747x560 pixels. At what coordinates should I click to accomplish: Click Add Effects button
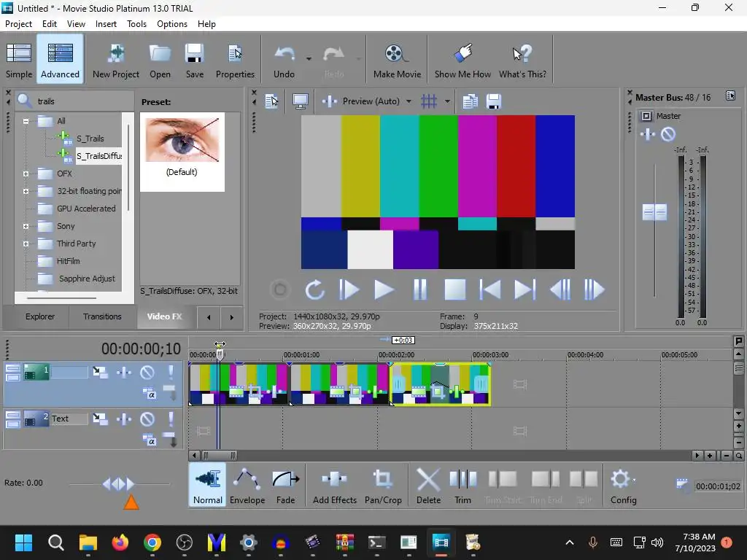pos(334,486)
